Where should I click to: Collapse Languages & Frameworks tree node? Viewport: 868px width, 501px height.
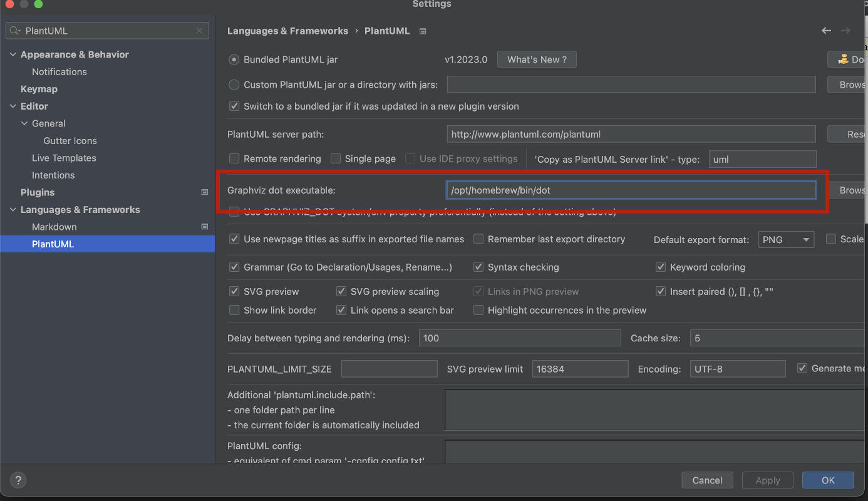click(13, 210)
